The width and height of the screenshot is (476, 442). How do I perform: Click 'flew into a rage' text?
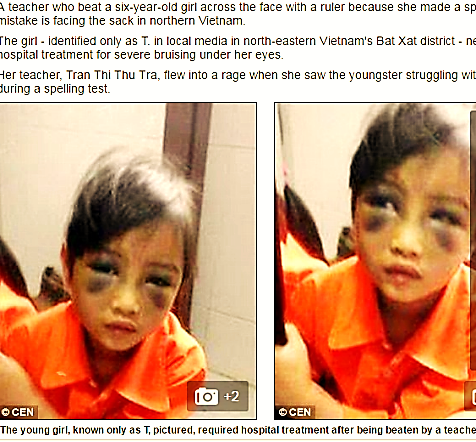pyautogui.click(x=203, y=75)
